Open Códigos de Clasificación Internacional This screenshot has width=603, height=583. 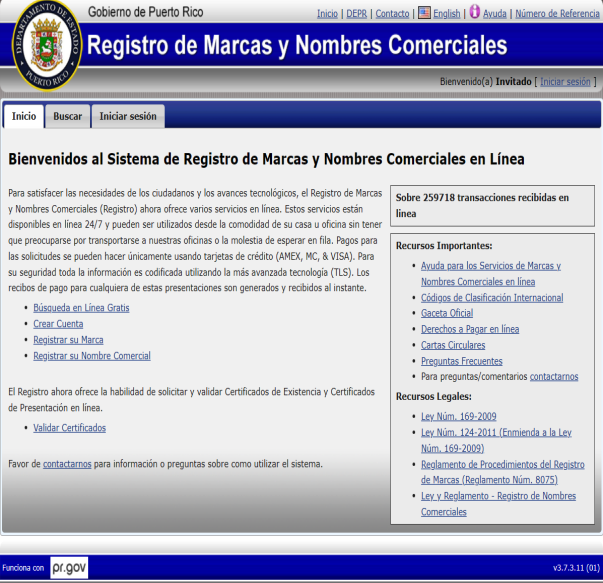[492, 298]
